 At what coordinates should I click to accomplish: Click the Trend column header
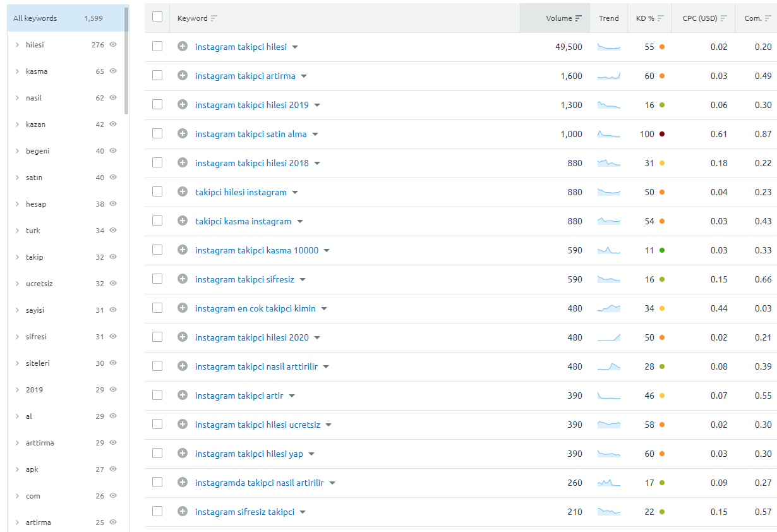[609, 18]
